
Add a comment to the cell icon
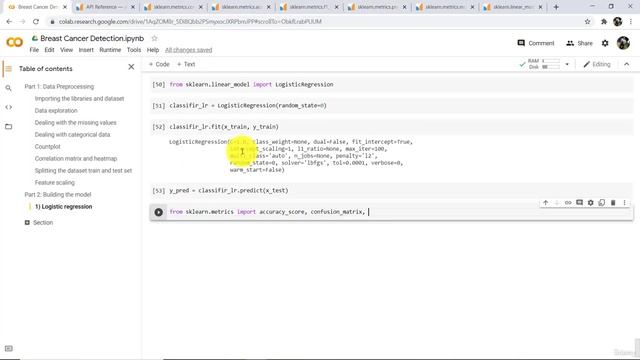coord(579,202)
